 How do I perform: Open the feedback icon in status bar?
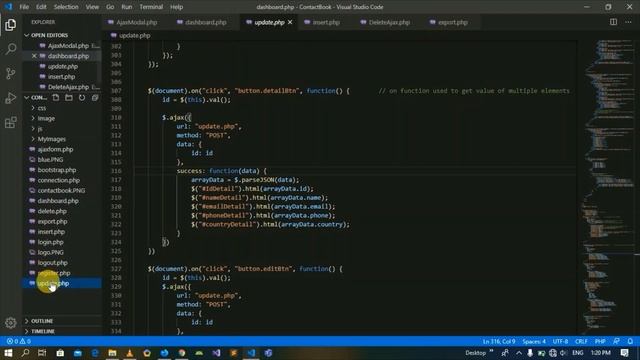point(616,341)
